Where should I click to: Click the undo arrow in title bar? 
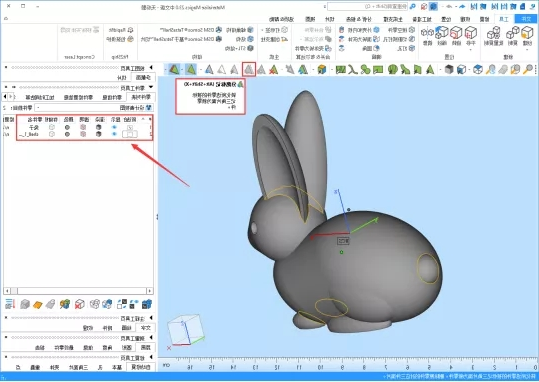[x=462, y=7]
